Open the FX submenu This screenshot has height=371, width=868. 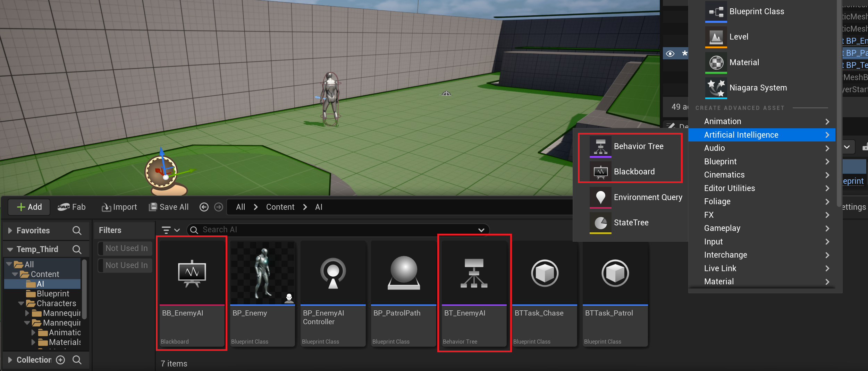coord(762,215)
